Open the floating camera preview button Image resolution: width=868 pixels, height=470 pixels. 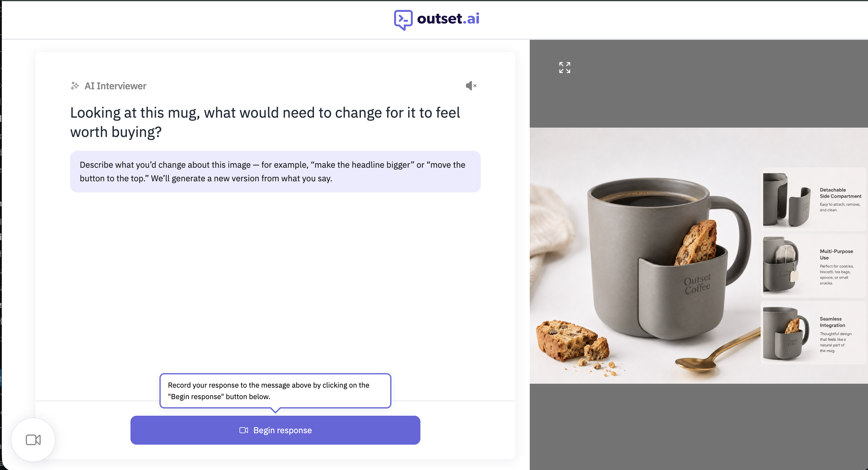pyautogui.click(x=33, y=440)
